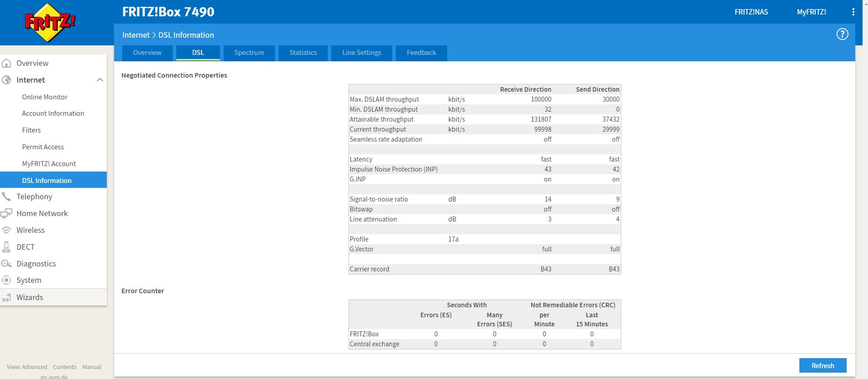The height and width of the screenshot is (379, 868).
Task: Select Online Monitor in the sidebar
Action: coord(45,97)
